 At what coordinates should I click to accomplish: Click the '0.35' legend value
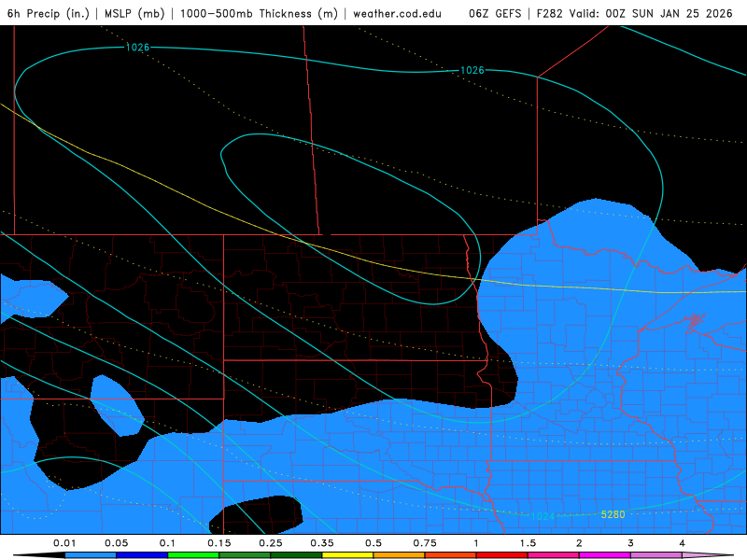(x=322, y=543)
